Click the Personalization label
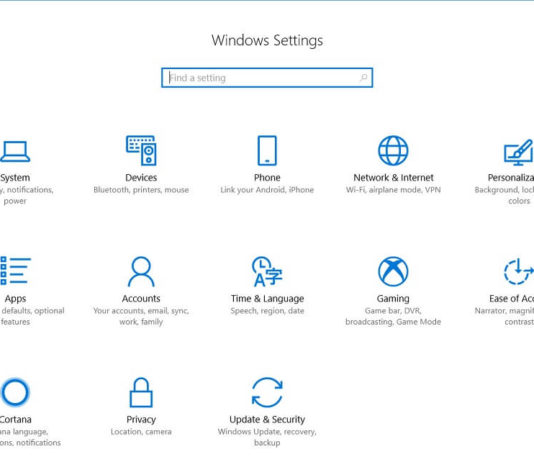Screen dimensions: 534x462 511,177
